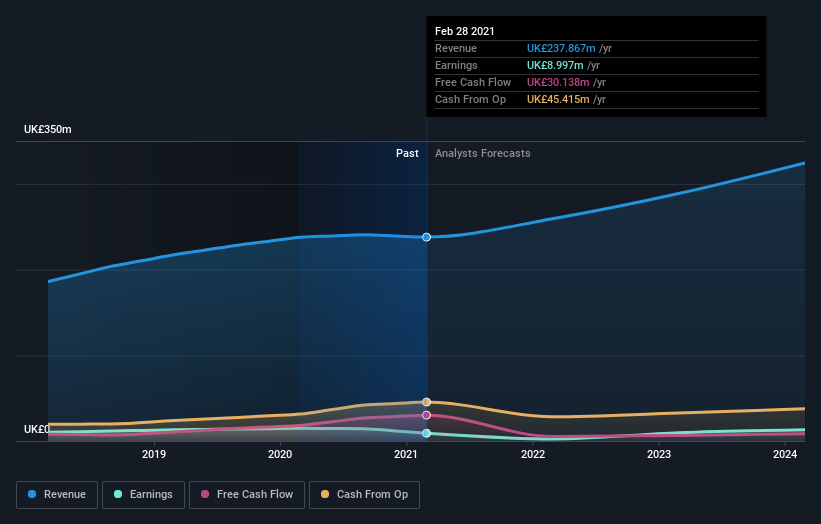Click the Past section label
This screenshot has height=524, width=821.
407,153
